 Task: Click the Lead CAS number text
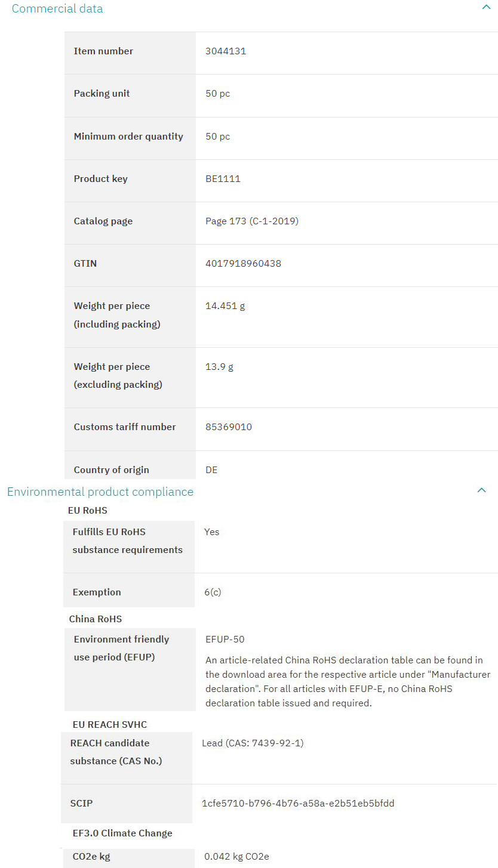[253, 743]
